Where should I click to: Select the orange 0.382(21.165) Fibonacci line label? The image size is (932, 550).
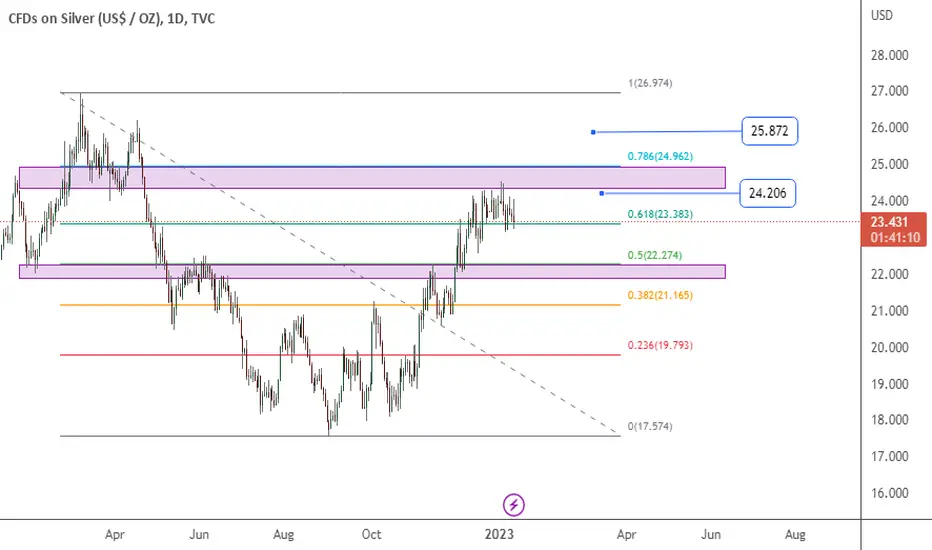[660, 295]
